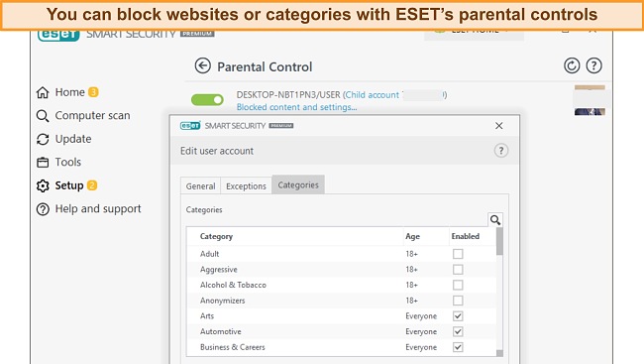This screenshot has width=644, height=364.
Task: Open Blocked content and settings link
Action: (296, 107)
